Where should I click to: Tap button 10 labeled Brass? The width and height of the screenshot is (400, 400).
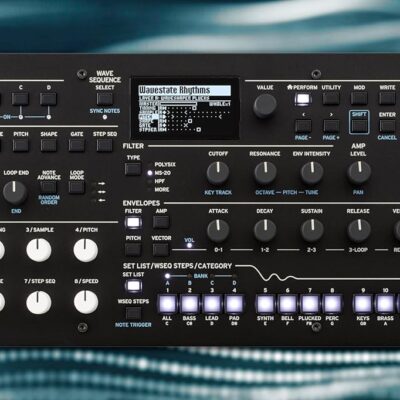click(385, 304)
